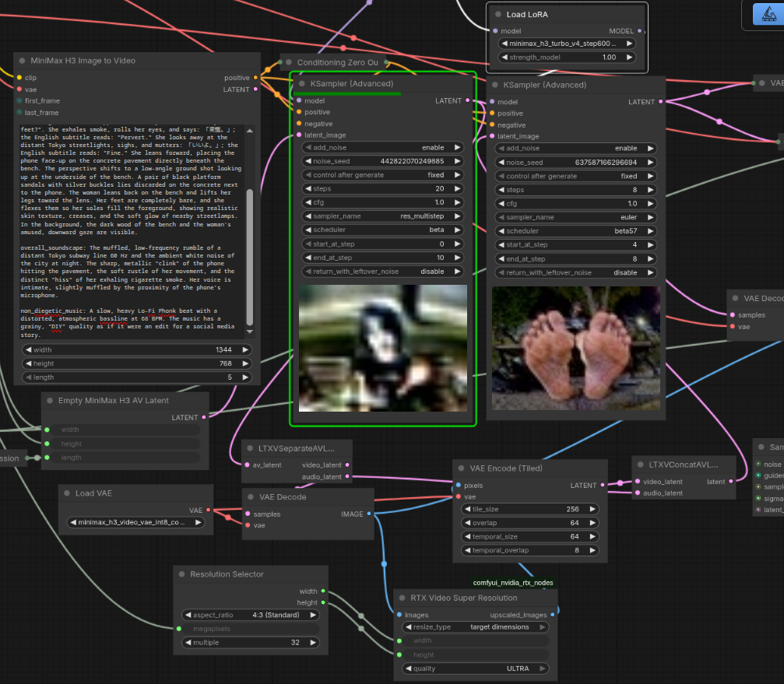Collapse the Resolution Selector node dot
This screenshot has height=684, width=784.
coord(181,574)
